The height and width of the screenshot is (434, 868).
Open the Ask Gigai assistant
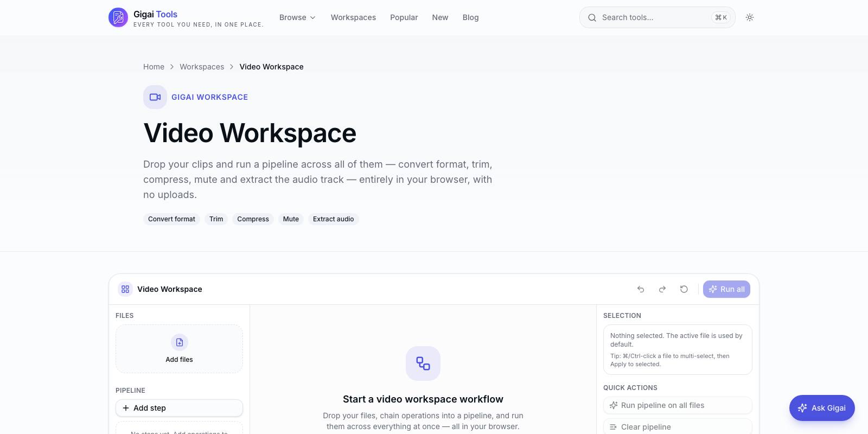click(x=822, y=408)
